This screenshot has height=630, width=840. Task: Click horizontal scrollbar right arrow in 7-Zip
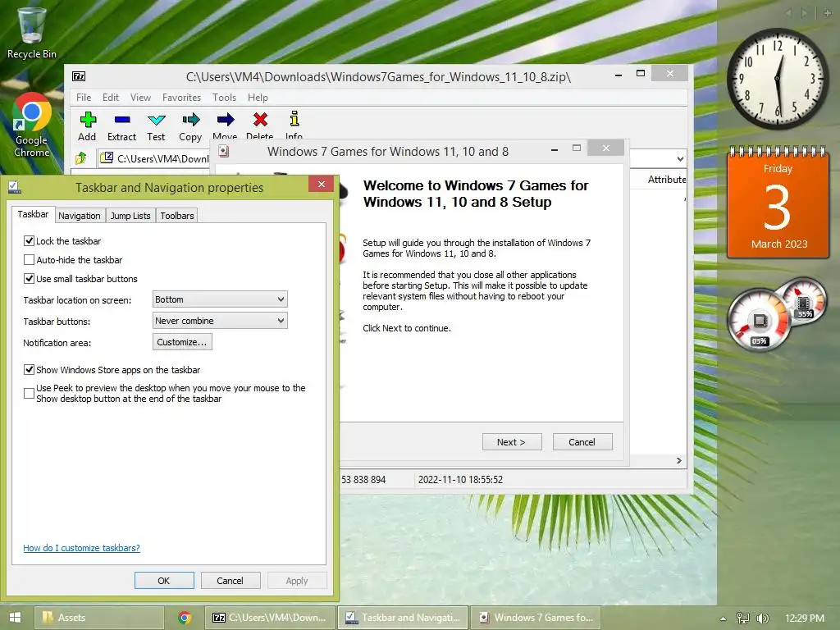pos(679,461)
